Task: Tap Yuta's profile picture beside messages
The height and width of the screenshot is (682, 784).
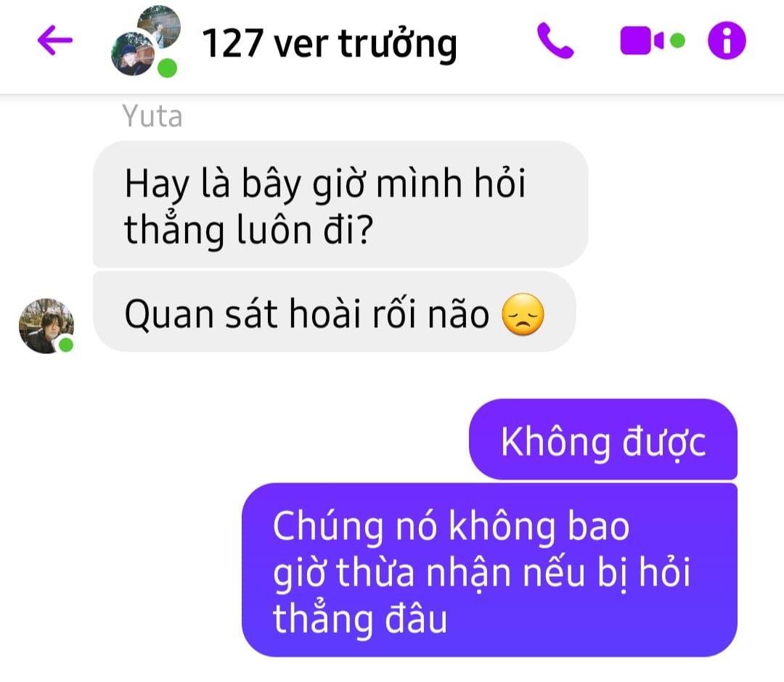Action: pyautogui.click(x=46, y=326)
